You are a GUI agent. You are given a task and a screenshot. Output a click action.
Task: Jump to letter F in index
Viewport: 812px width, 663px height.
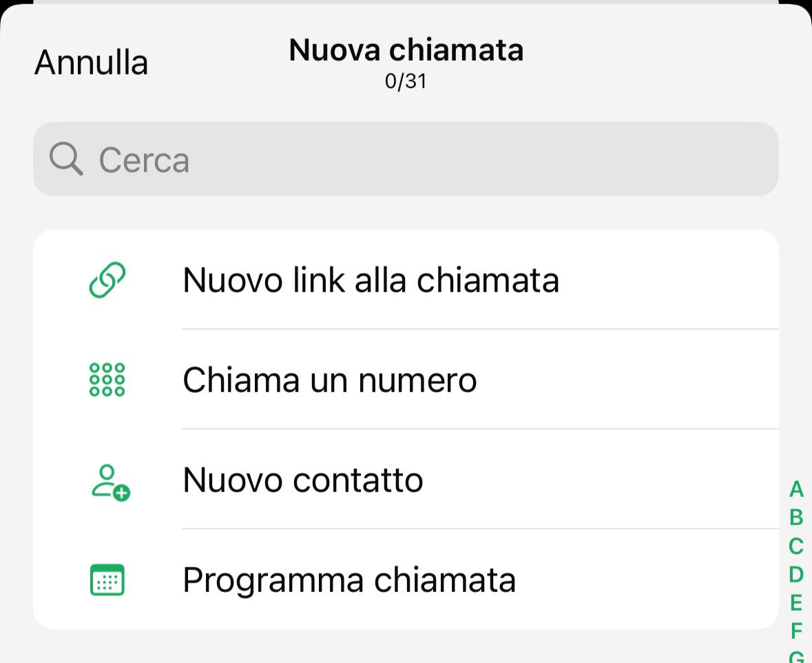click(x=796, y=631)
